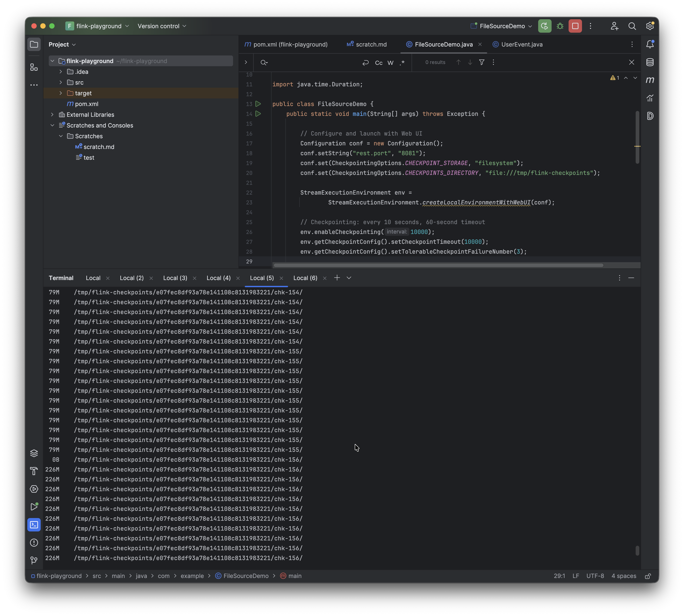This screenshot has height=616, width=684.
Task: Click terminal vertical scrollbar thumb
Action: tap(637, 550)
